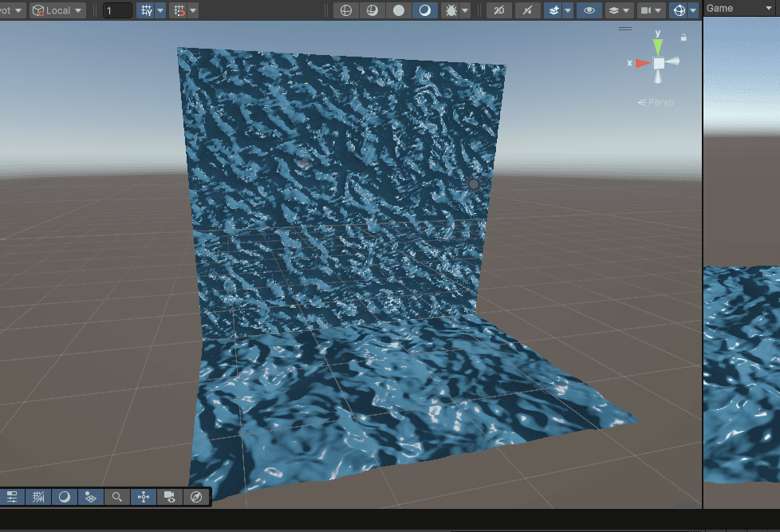780x532 pixels.
Task: Click the red X axis cone on gizmo
Action: click(643, 63)
